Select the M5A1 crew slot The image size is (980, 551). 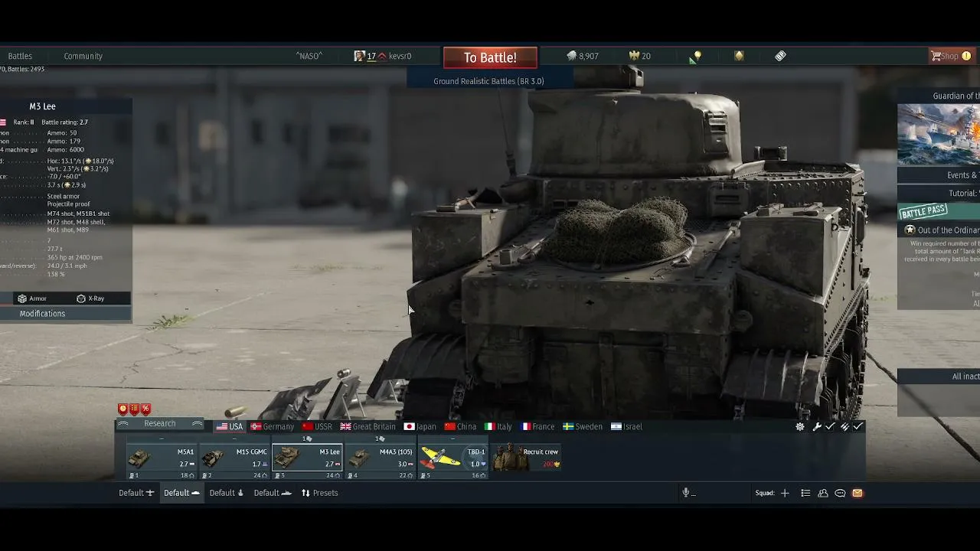(x=161, y=462)
